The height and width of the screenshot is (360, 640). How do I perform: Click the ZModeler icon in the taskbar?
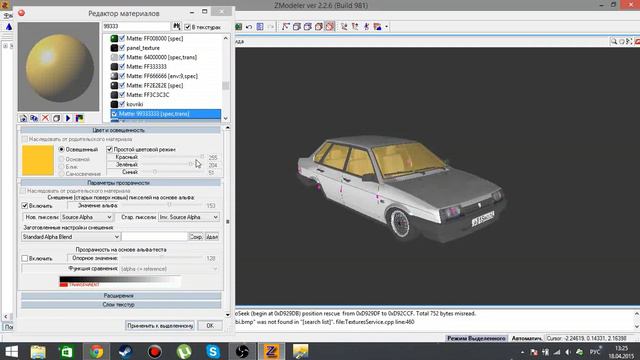(271, 351)
